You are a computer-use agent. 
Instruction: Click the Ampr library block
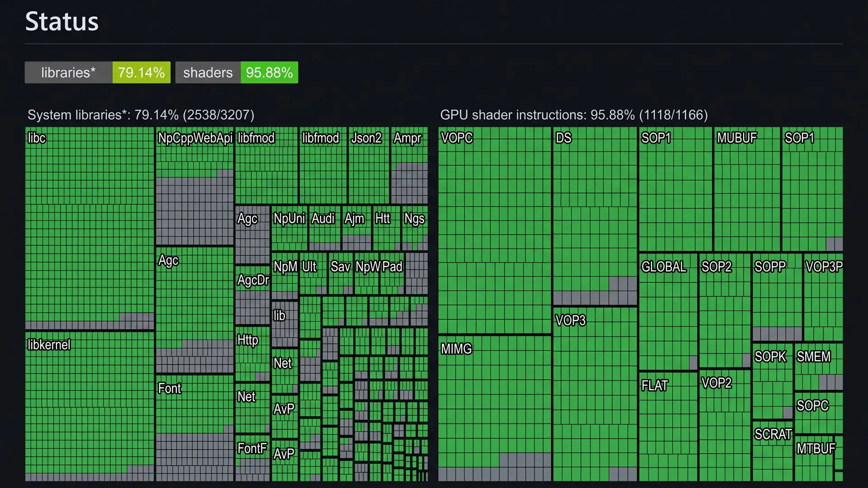409,165
